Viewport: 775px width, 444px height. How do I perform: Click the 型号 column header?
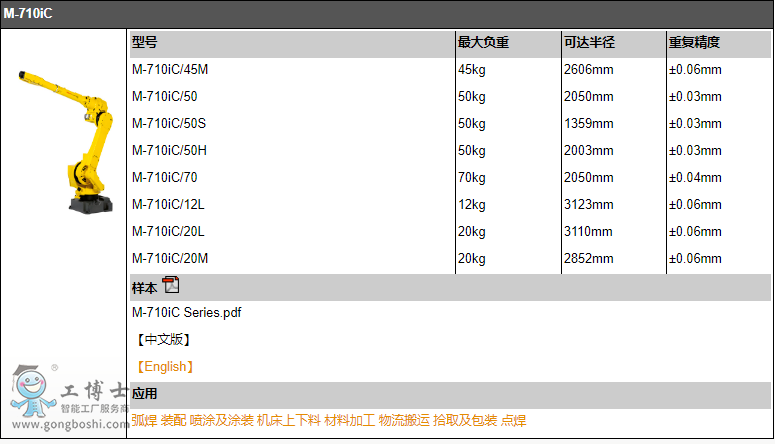point(145,43)
